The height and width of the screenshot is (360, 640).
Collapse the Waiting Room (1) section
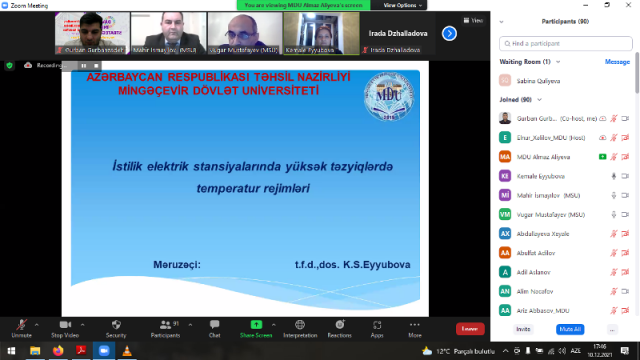click(x=558, y=62)
